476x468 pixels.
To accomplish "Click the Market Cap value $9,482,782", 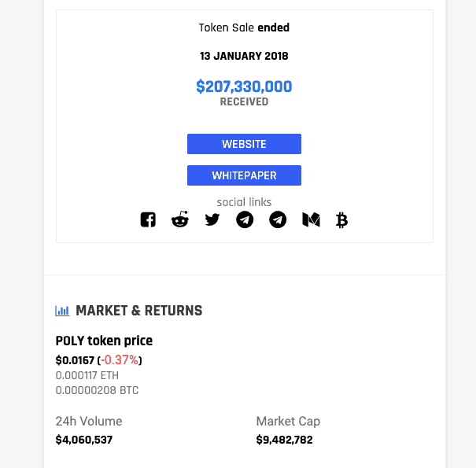I will (x=284, y=440).
